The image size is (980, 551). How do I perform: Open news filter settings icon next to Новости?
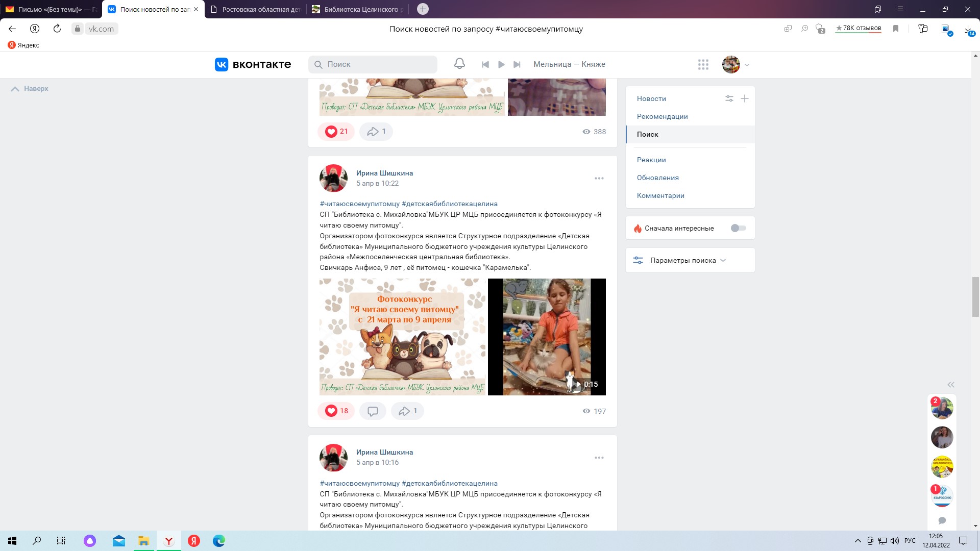pyautogui.click(x=729, y=98)
